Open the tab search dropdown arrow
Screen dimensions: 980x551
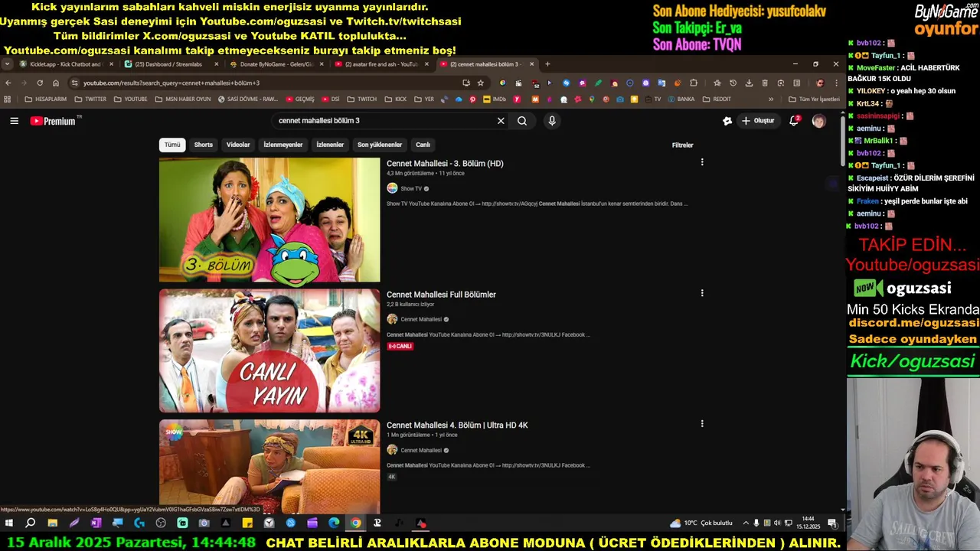(8, 64)
